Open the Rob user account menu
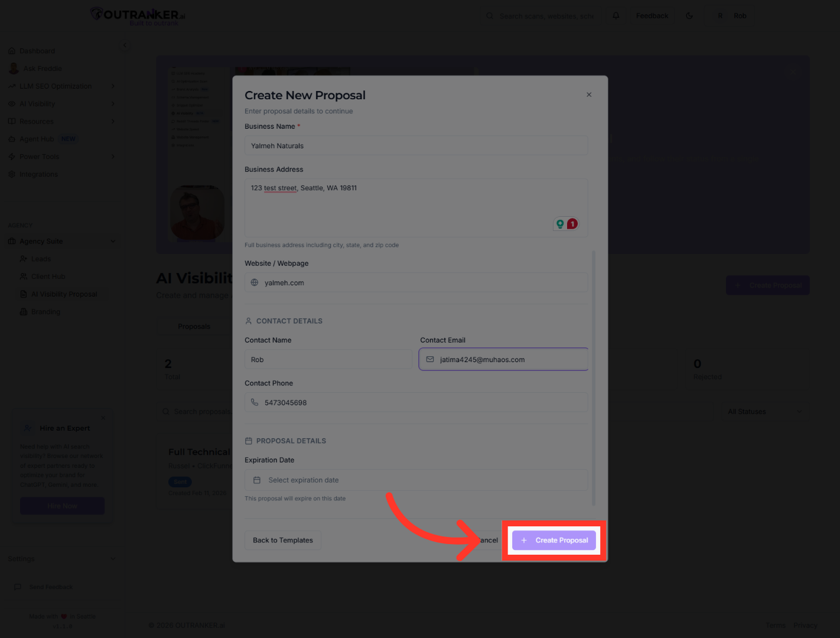The height and width of the screenshot is (638, 840). point(731,16)
